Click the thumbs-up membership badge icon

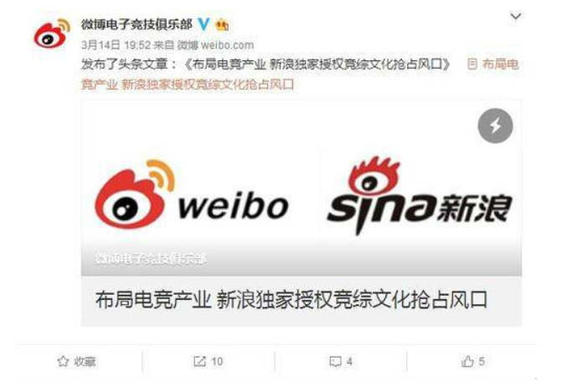[x=222, y=25]
